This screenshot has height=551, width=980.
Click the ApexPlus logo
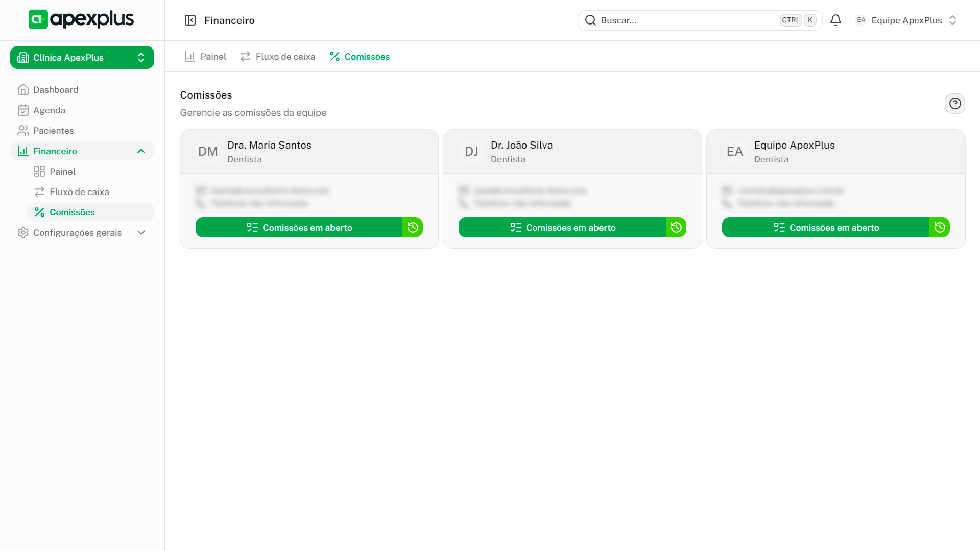81,19
